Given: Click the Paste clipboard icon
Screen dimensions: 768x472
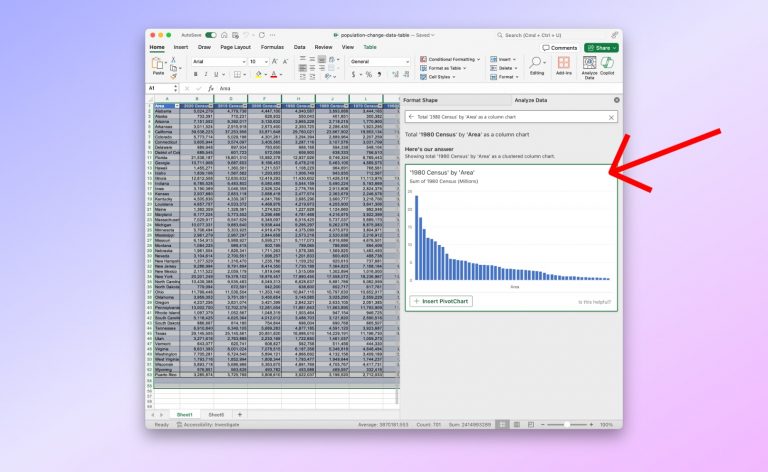Looking at the screenshot, I should [x=158, y=64].
